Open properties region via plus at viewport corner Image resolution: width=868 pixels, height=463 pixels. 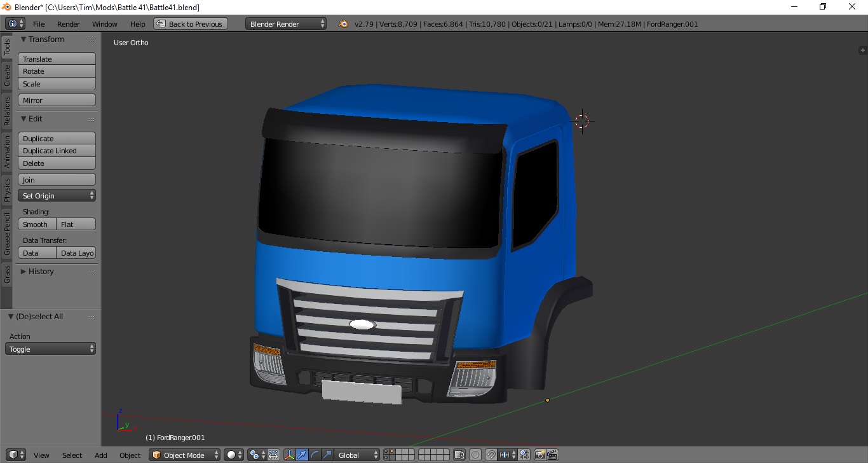[x=862, y=50]
